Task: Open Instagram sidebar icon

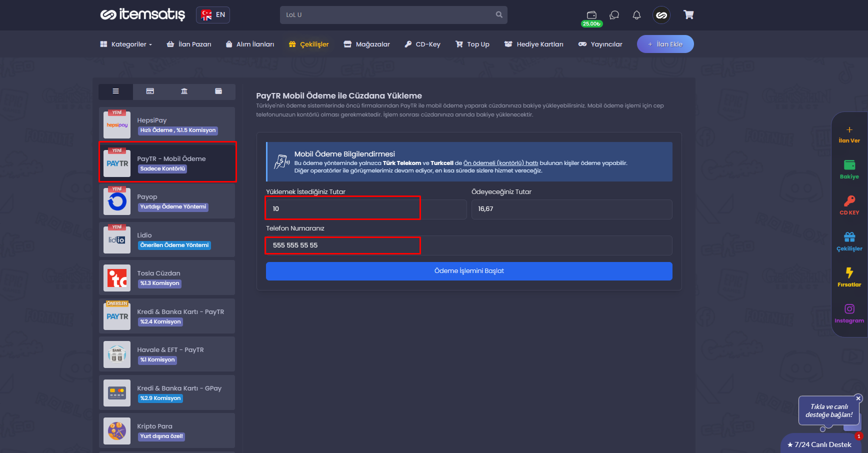Action: (x=849, y=313)
